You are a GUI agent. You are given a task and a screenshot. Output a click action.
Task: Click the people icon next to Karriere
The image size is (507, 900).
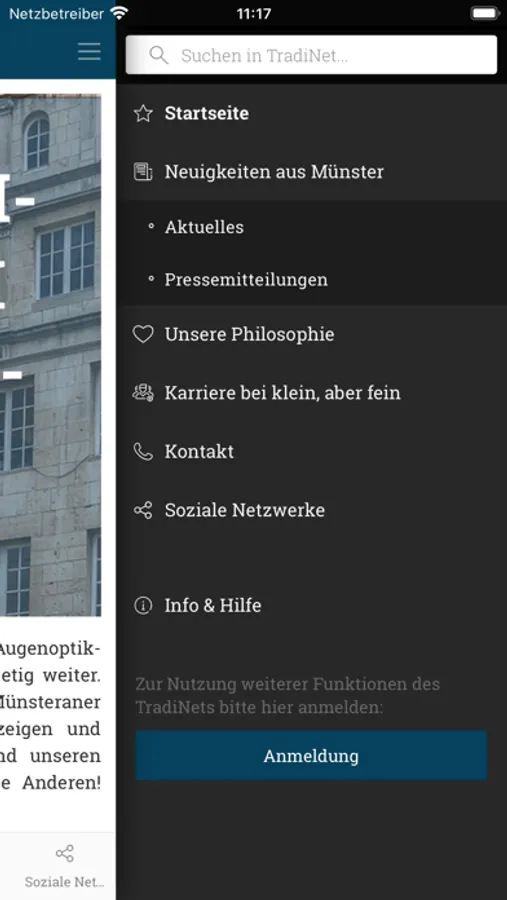[143, 393]
